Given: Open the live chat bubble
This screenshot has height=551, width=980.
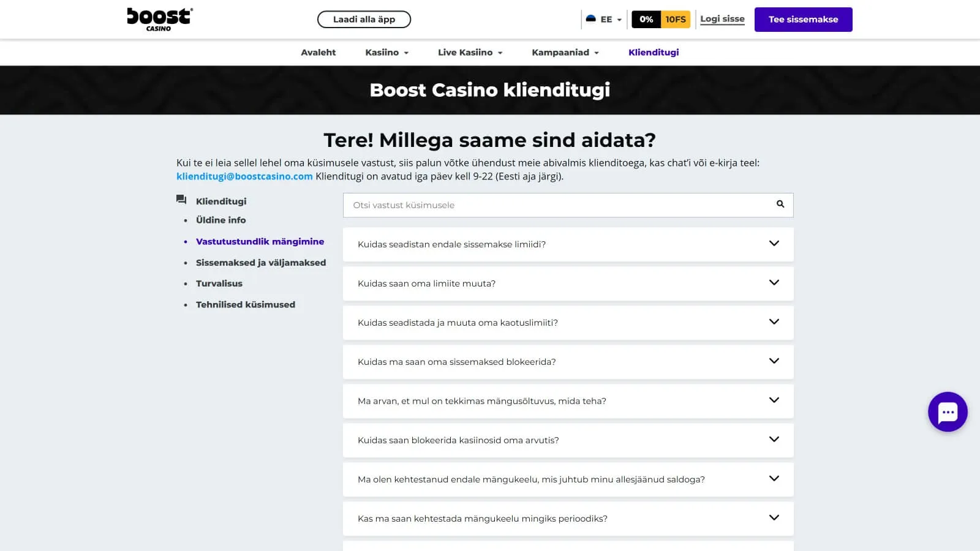Looking at the screenshot, I should tap(948, 412).
